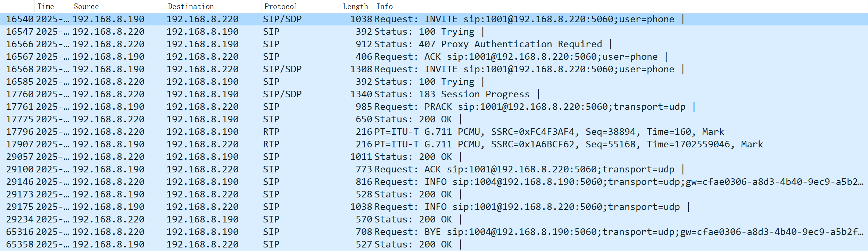The height and width of the screenshot is (252, 868).
Task: Select the 200 OK packet 29057
Action: click(x=208, y=157)
